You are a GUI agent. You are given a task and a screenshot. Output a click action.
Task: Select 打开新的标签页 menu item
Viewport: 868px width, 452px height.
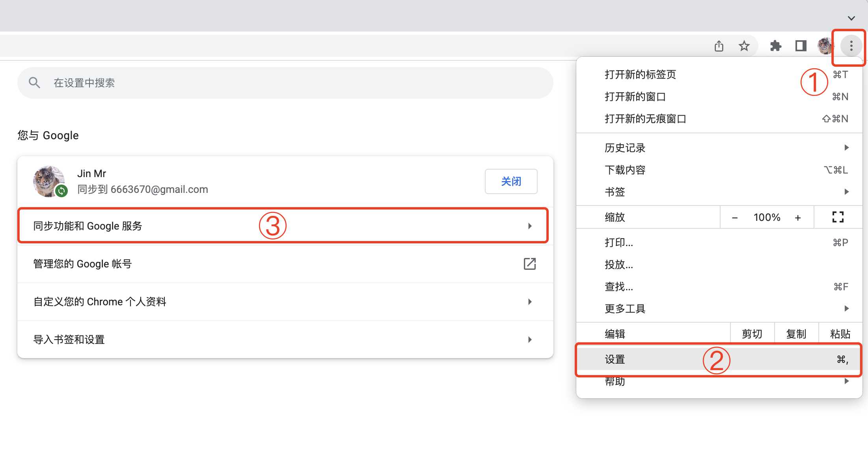[x=719, y=75]
